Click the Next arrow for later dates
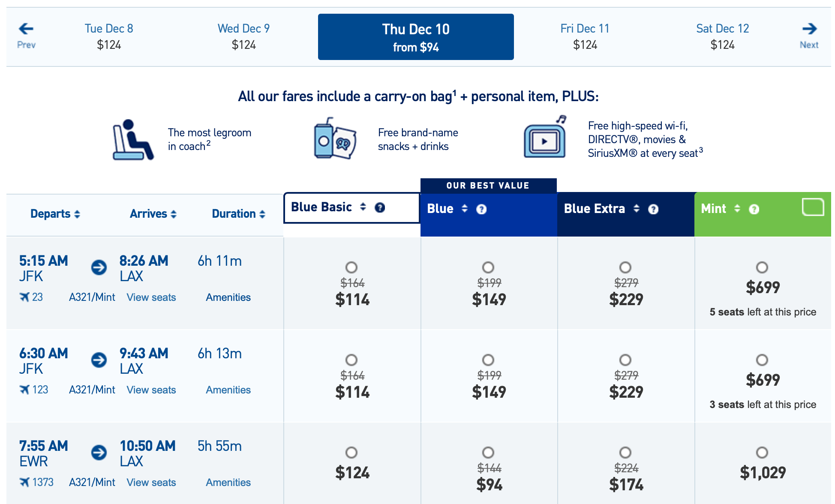Screen dimensions: 835x504 tap(810, 29)
